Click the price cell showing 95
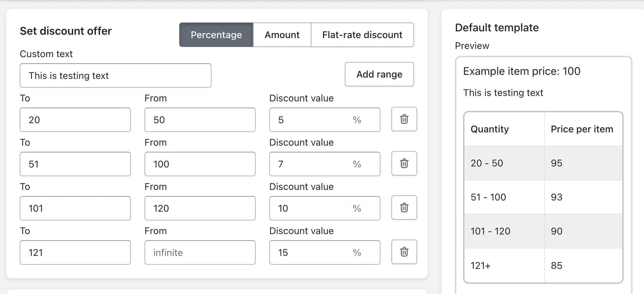This screenshot has width=644, height=294. [x=583, y=163]
